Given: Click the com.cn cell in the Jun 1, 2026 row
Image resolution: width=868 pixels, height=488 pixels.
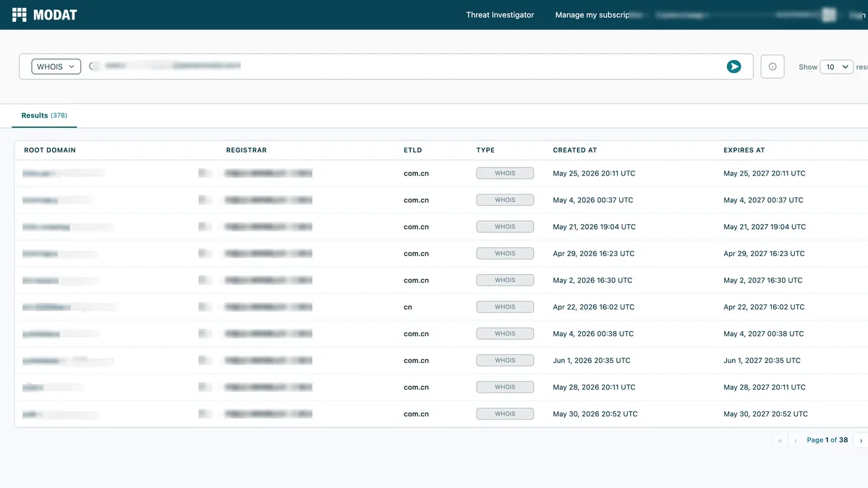Looking at the screenshot, I should (x=416, y=361).
